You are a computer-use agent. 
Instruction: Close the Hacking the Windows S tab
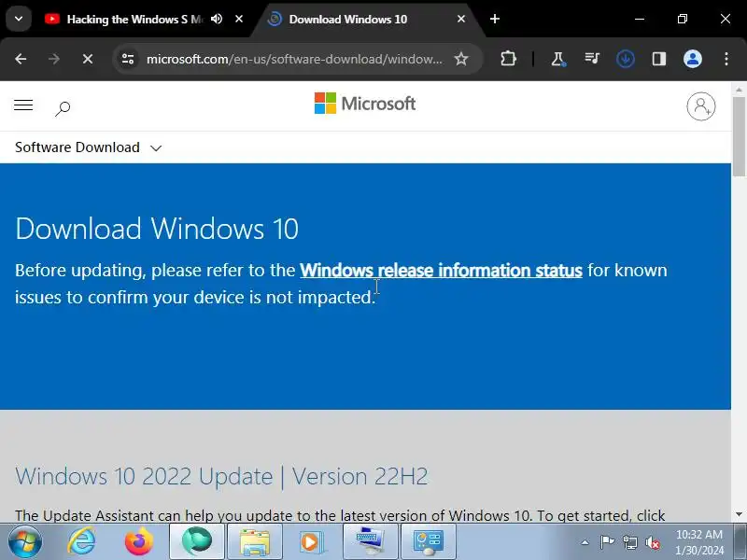pos(239,19)
